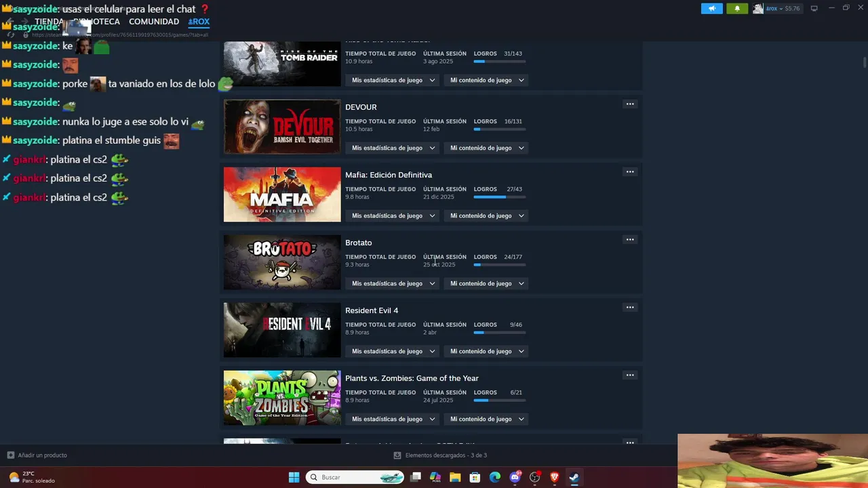This screenshot has width=868, height=488.
Task: Open Task View on the taskbar
Action: (416, 477)
